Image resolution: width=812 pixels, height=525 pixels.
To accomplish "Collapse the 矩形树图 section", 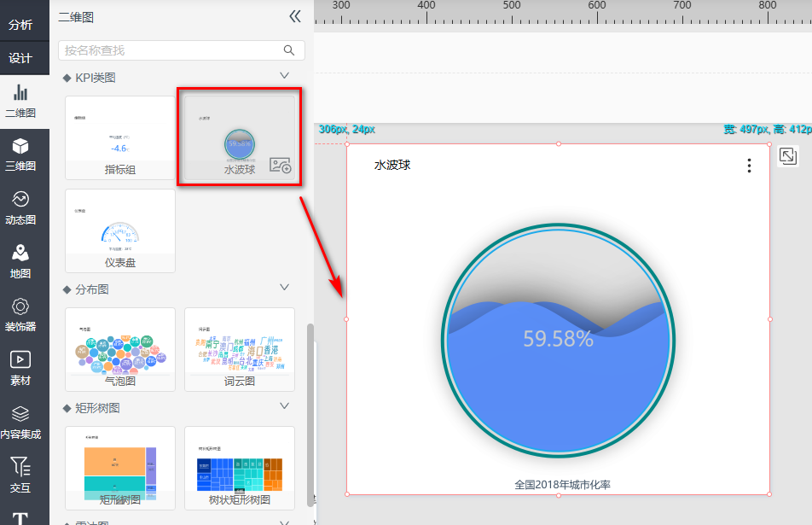I will click(285, 407).
